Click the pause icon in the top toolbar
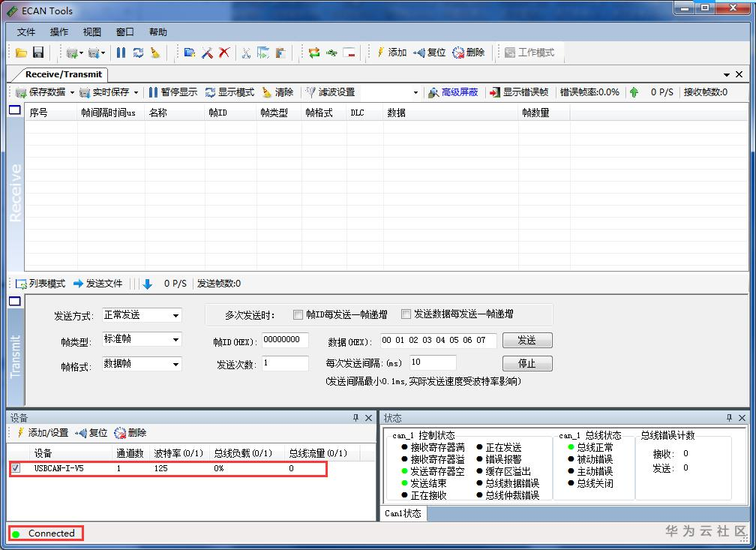The height and width of the screenshot is (550, 756). (x=121, y=53)
